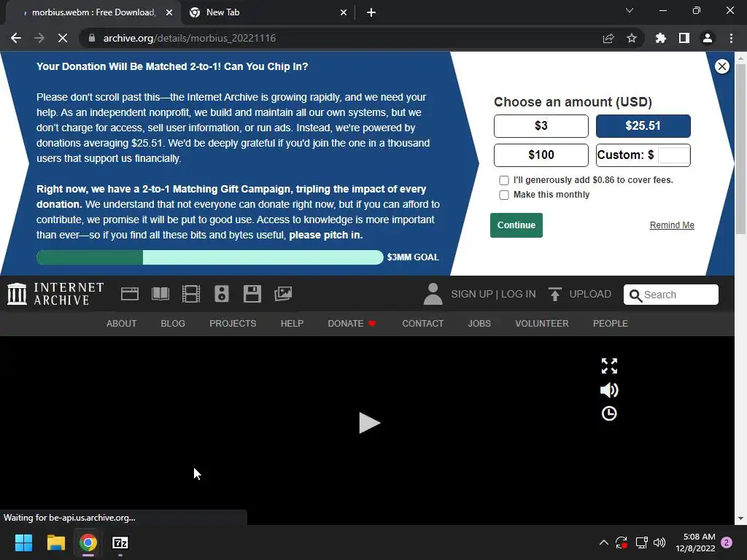Open File Explorer from the taskbar
Viewport: 747px width, 560px height.
click(x=55, y=542)
